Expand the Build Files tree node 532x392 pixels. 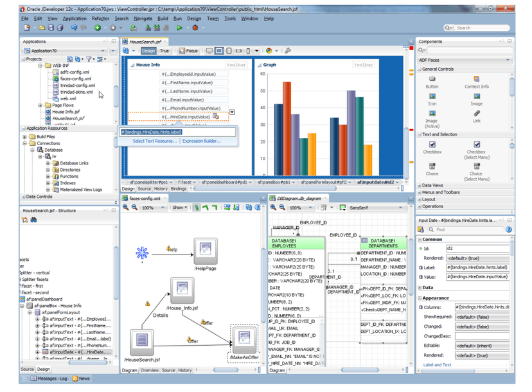[25, 137]
